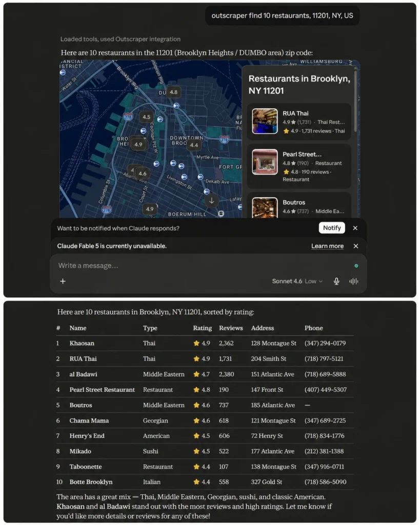Open voice mode waveform icon

[x=353, y=281]
